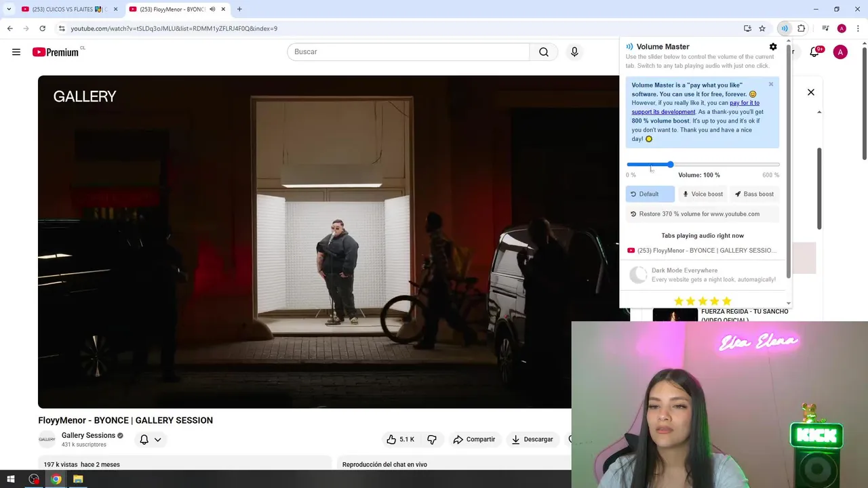Viewport: 868px width, 488px height.
Task: Click the five-star rating row
Action: coord(703,301)
